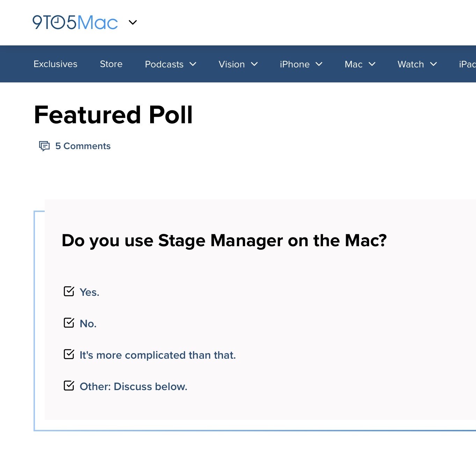Click the 9to5Mac logo
This screenshot has width=476, height=476.
75,22
